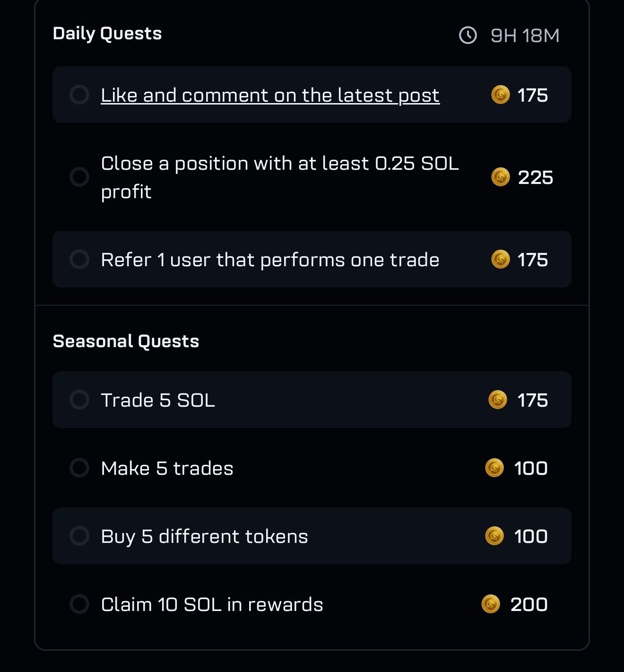Click the clock icon beside the quest timer
The width and height of the screenshot is (624, 672).
[468, 35]
